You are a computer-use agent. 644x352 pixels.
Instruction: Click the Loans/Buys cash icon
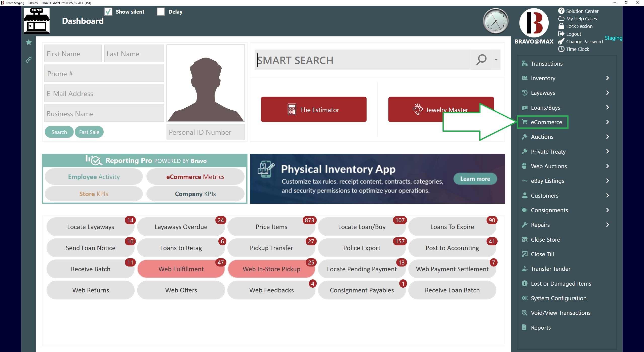click(x=525, y=107)
